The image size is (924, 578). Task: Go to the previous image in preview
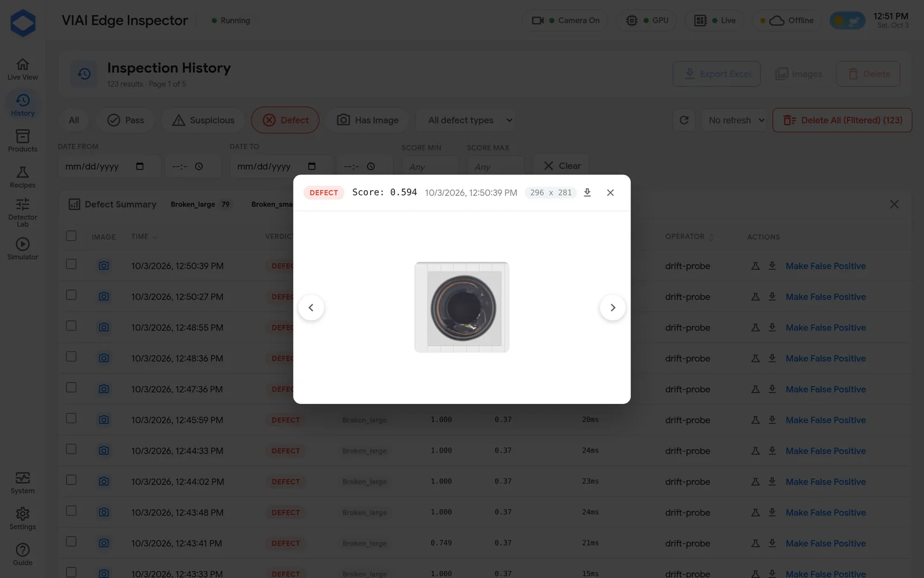(311, 307)
